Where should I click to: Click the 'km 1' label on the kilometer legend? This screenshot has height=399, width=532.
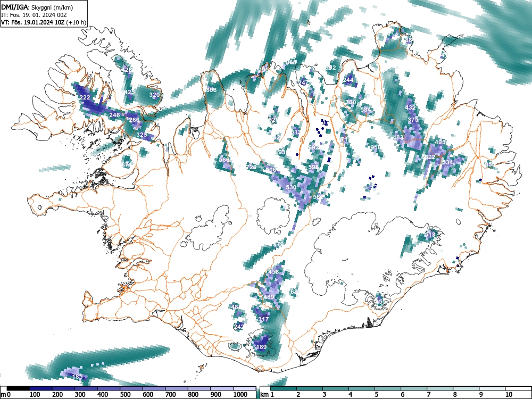(x=267, y=395)
